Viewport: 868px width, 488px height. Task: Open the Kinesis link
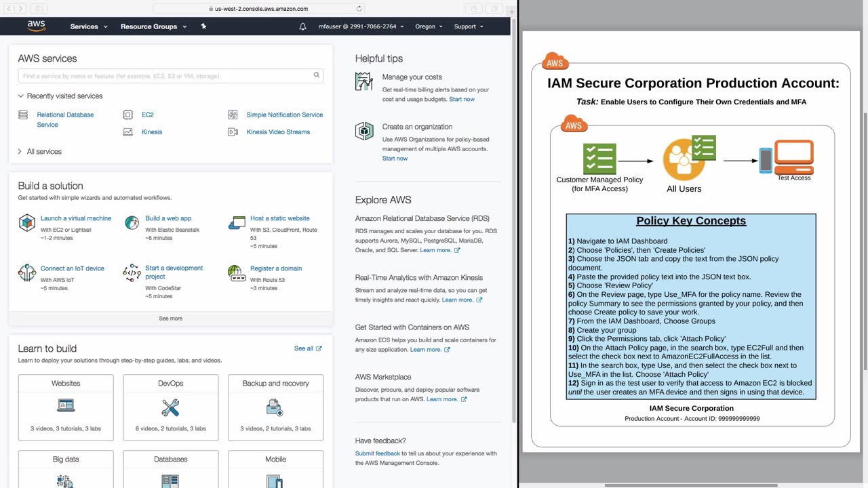coord(152,132)
